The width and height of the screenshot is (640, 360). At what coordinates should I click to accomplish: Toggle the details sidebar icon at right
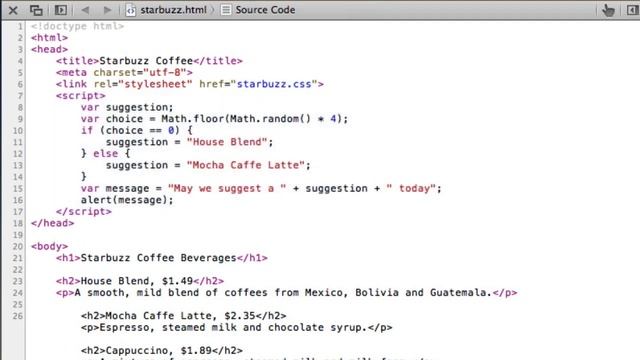633,10
